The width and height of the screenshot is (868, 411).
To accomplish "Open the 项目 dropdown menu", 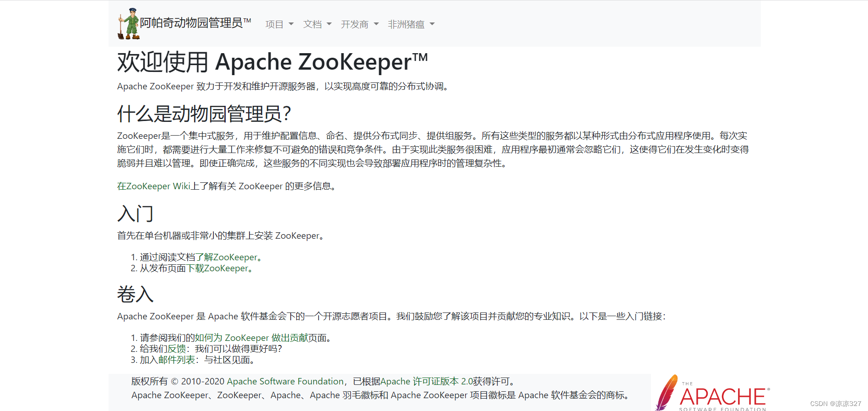I will pyautogui.click(x=279, y=24).
